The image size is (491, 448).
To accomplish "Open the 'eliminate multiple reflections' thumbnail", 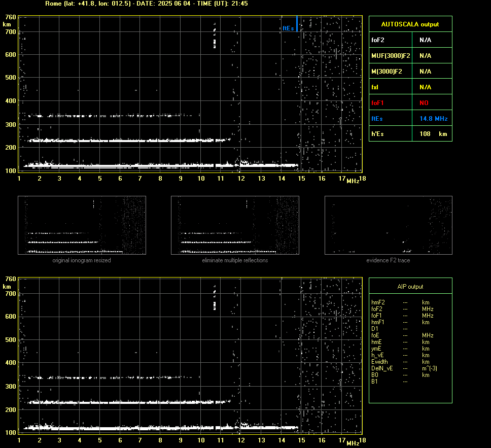I will [235, 225].
